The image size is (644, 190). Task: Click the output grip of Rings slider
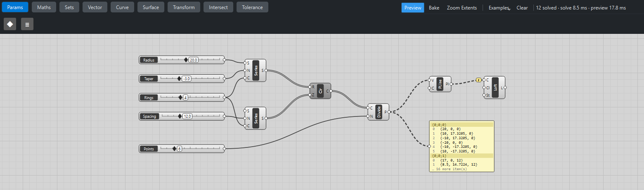pyautogui.click(x=224, y=98)
